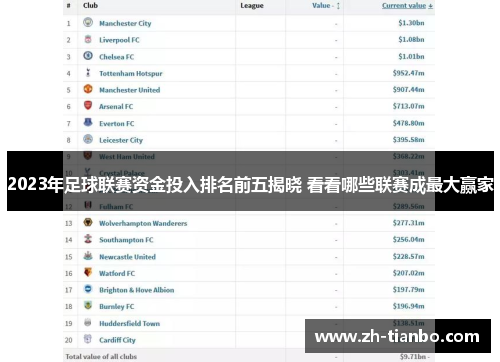
Task: Click the Chelsea FC crest icon
Action: click(88, 56)
